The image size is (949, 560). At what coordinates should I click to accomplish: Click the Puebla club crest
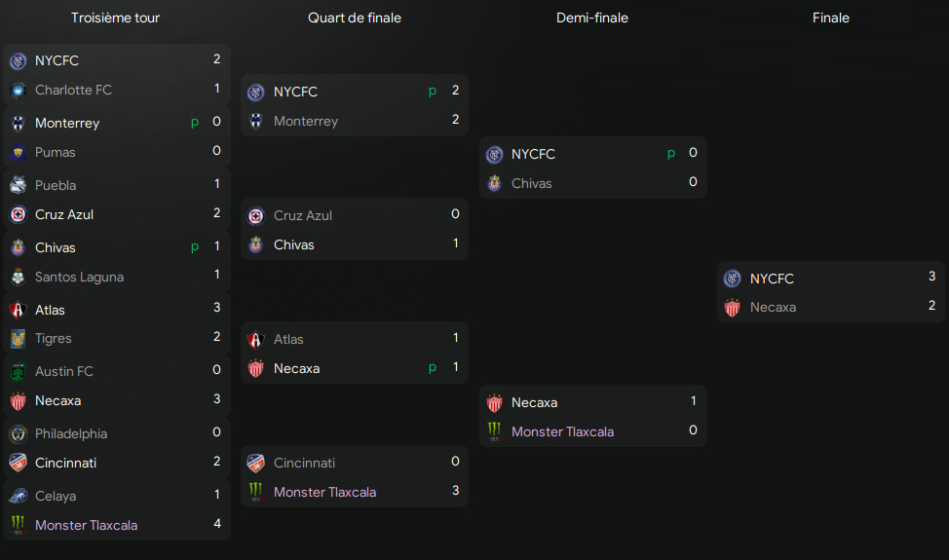pyautogui.click(x=19, y=185)
